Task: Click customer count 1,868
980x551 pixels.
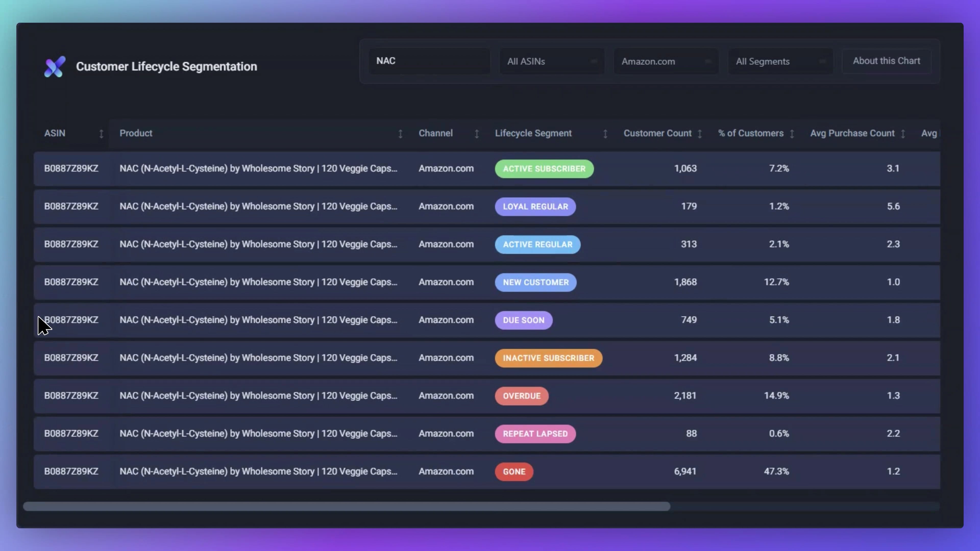Action: tap(685, 282)
